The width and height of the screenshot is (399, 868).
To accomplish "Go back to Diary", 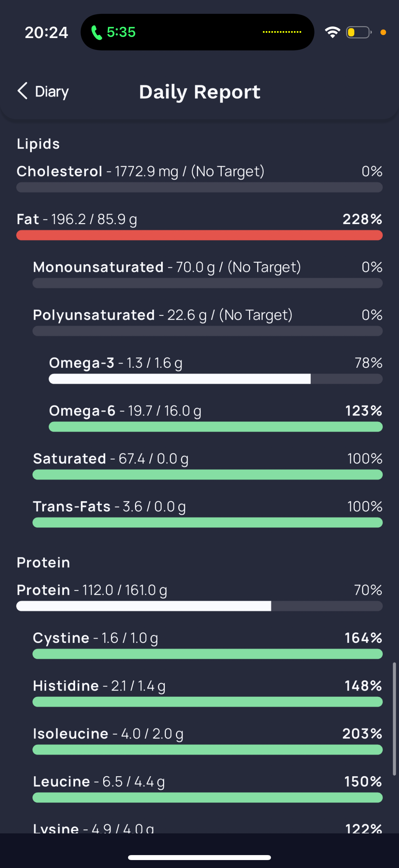I will pos(43,91).
